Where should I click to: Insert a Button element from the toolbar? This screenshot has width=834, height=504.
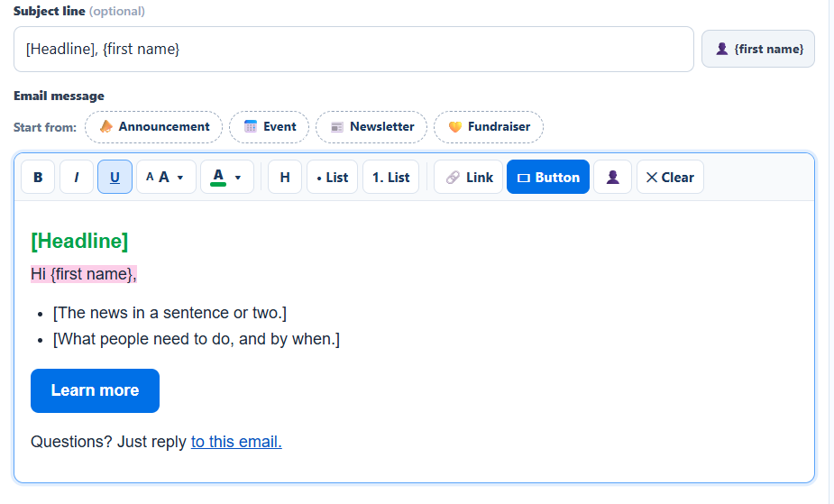(x=548, y=177)
